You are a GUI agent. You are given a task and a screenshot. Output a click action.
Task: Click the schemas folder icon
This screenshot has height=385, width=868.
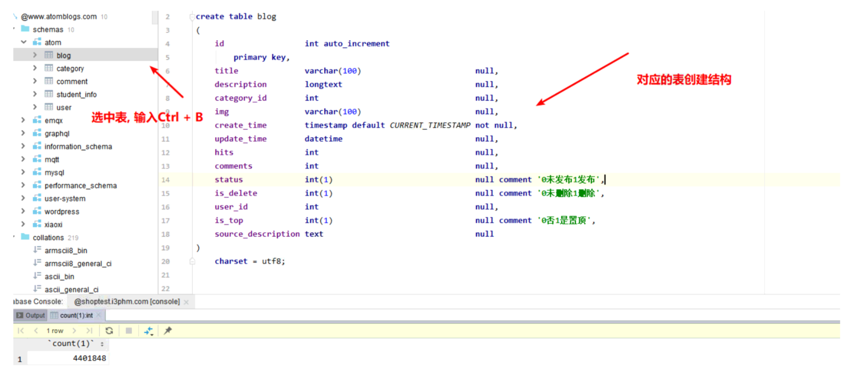pos(25,29)
